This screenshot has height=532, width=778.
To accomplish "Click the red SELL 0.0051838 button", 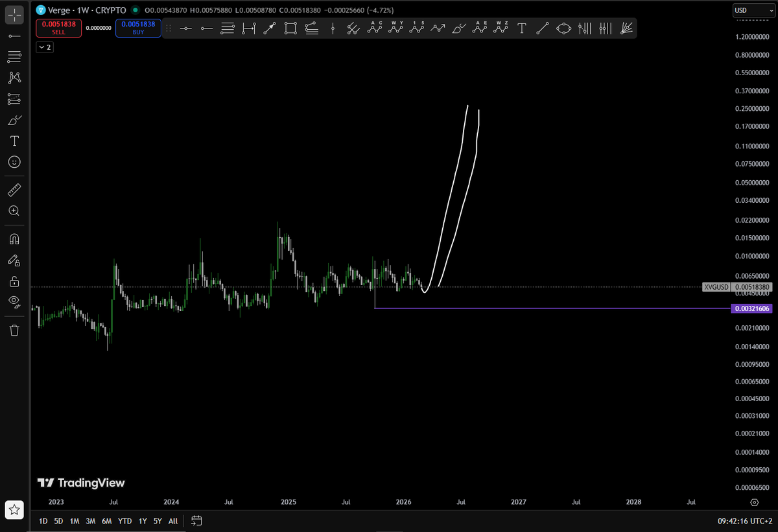I will tap(58, 28).
